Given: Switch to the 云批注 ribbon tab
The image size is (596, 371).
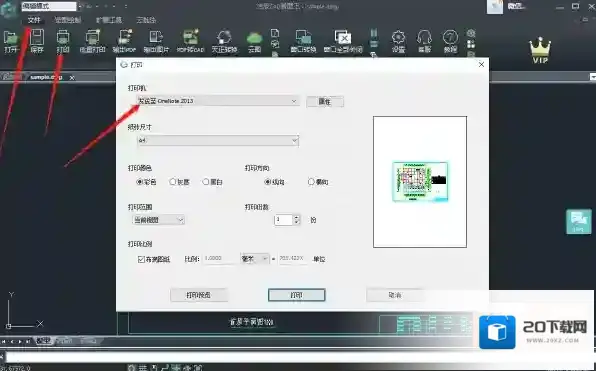Looking at the screenshot, I should point(146,20).
